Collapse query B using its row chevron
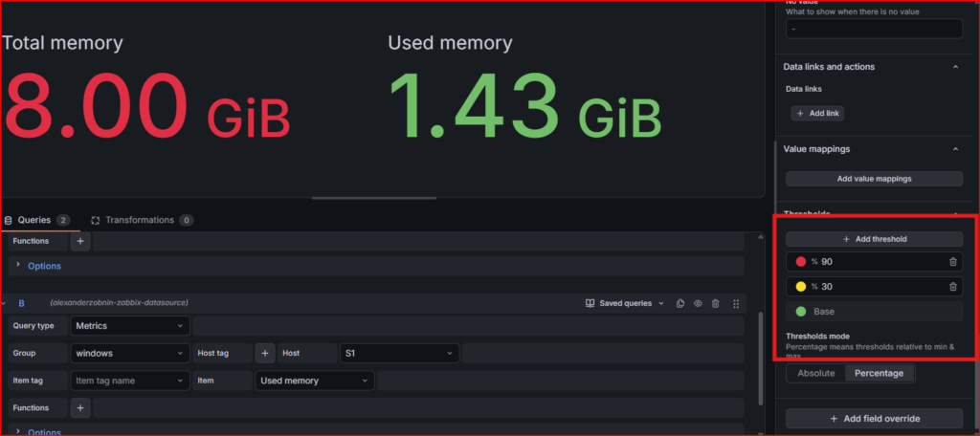This screenshot has width=980, height=436. tap(3, 304)
